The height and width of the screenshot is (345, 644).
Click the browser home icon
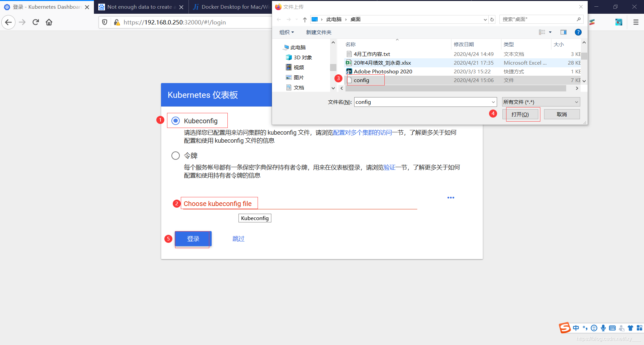coord(49,22)
